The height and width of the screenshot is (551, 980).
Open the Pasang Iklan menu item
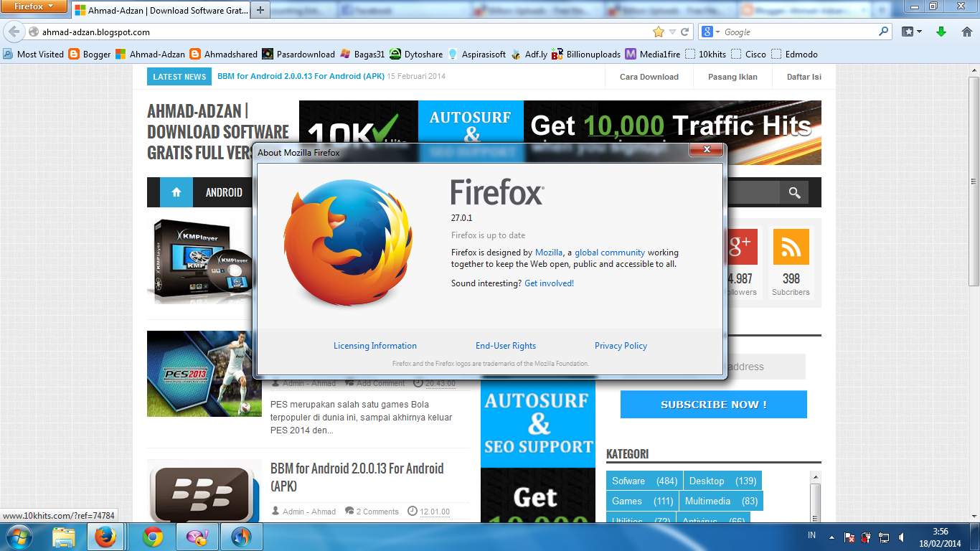[732, 77]
